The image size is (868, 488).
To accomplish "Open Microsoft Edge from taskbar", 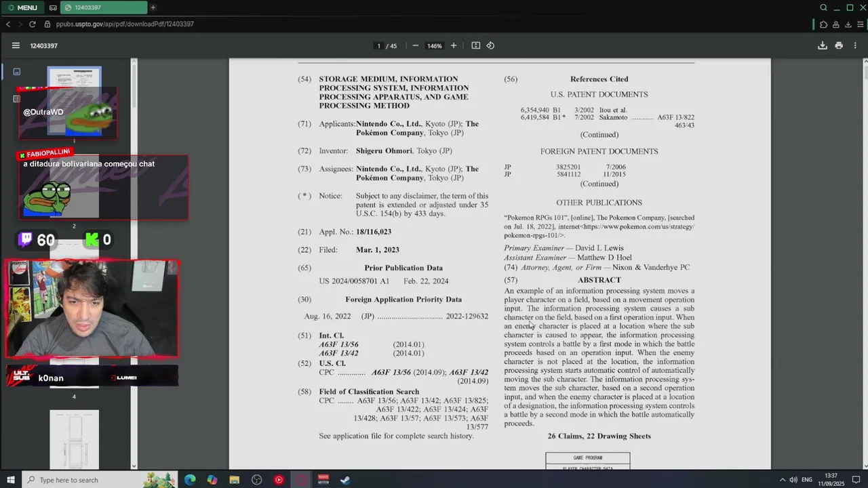I will point(190,480).
